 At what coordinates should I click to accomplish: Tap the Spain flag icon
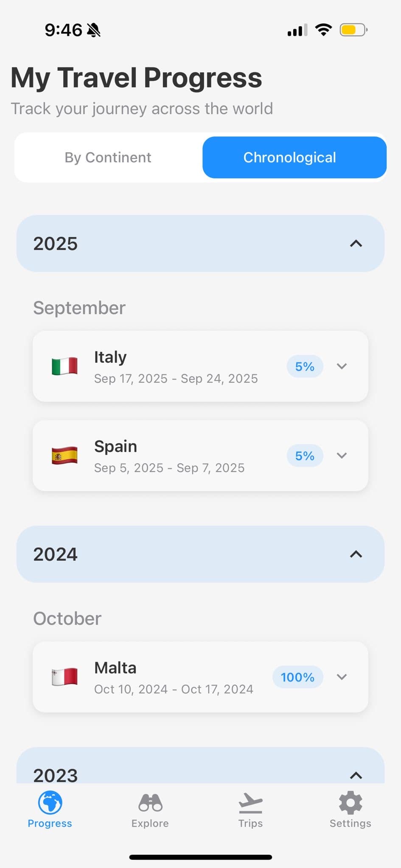coord(64,456)
